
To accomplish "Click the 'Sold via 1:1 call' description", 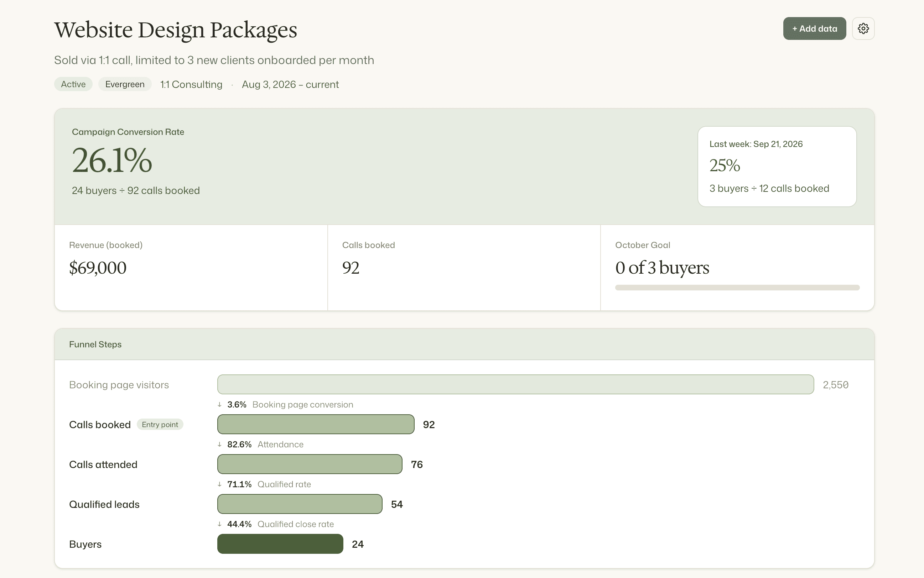I will [x=214, y=60].
